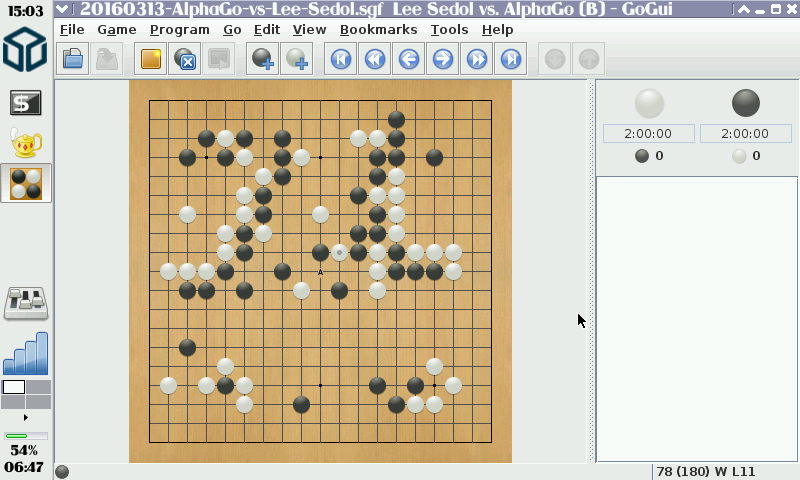The width and height of the screenshot is (800, 480).
Task: Detach the Go program with the X icon
Action: pos(185,59)
